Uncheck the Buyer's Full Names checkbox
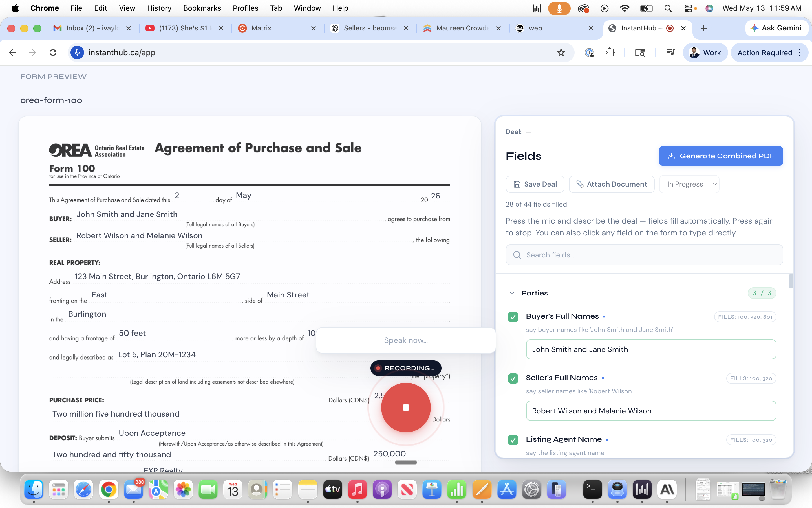The height and width of the screenshot is (508, 812). [x=513, y=316]
